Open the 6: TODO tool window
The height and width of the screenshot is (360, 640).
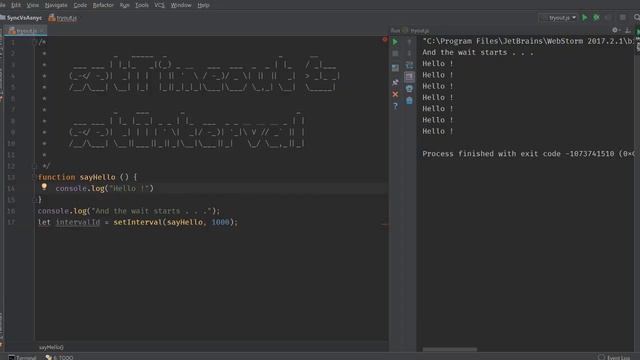pyautogui.click(x=60, y=357)
